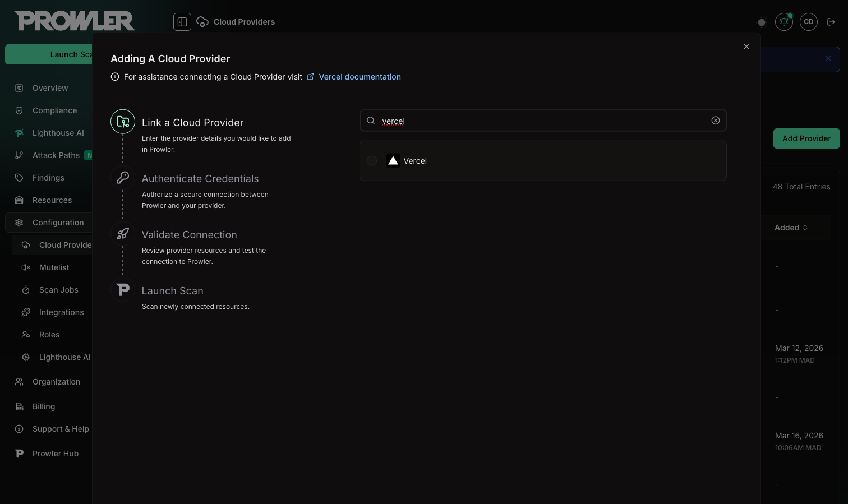This screenshot has height=504, width=848.
Task: Sort by the Added column header
Action: (x=791, y=228)
